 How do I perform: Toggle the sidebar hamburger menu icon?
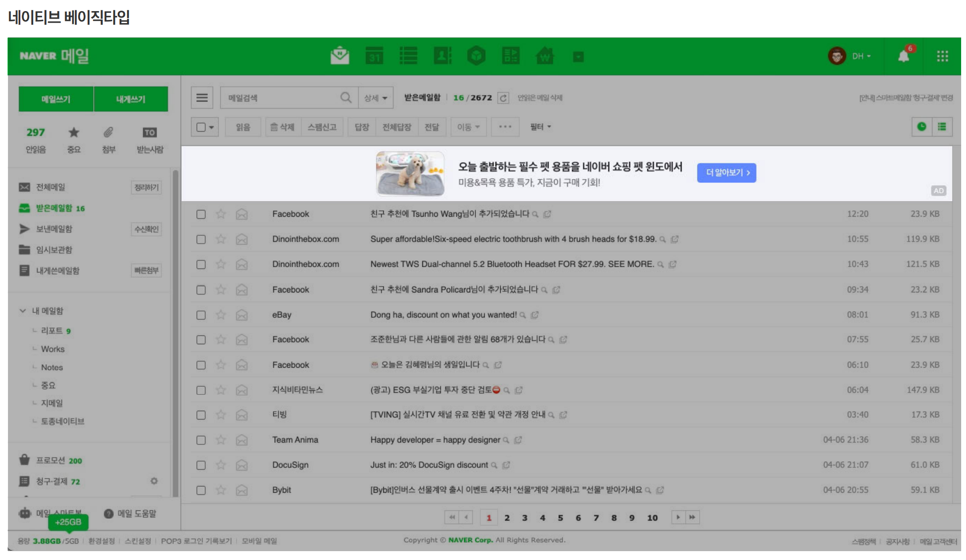[x=202, y=97]
